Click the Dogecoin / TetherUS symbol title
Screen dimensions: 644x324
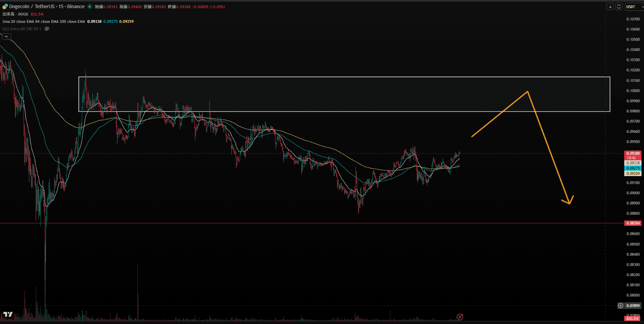pyautogui.click(x=47, y=7)
